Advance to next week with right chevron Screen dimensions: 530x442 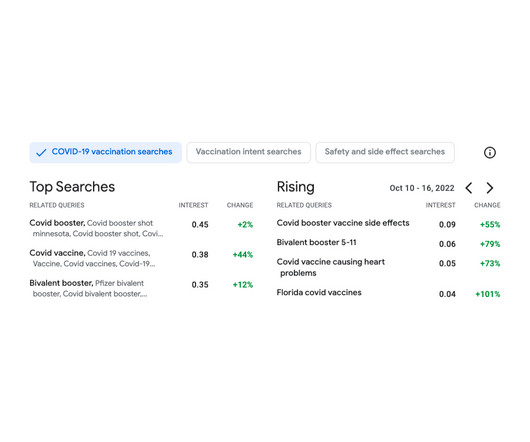[490, 188]
